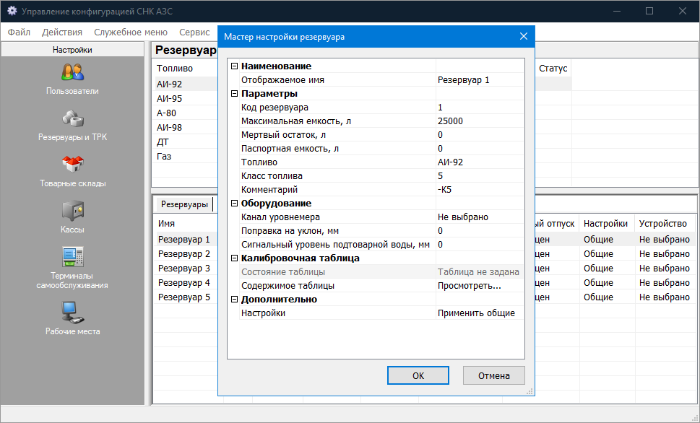Collapse the Наименование property group
Image resolution: width=700 pixels, height=423 pixels.
234,66
